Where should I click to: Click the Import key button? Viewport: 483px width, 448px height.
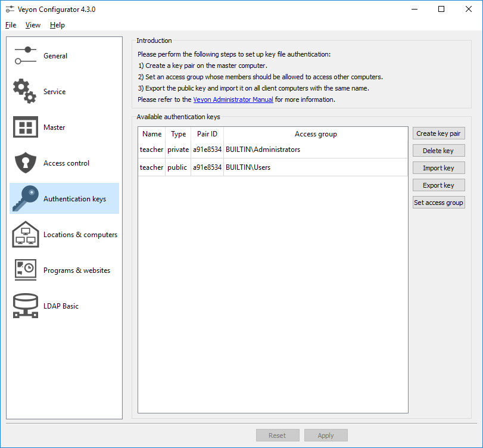tap(438, 168)
